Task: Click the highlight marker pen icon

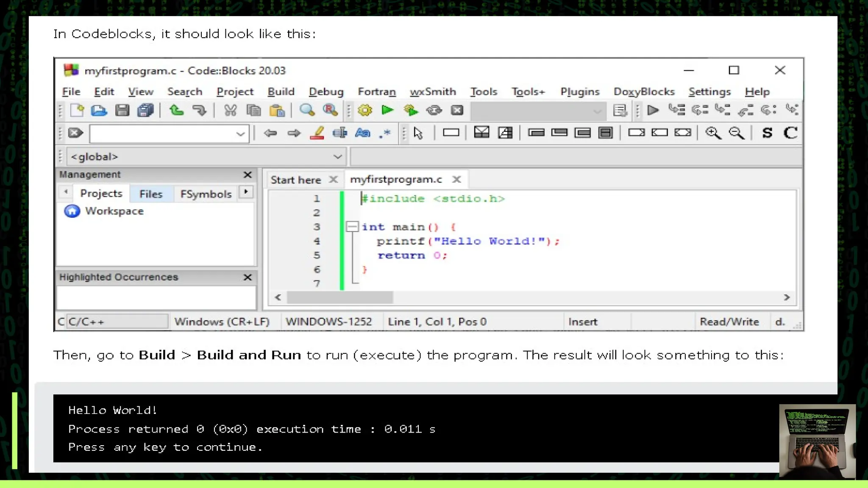Action: pos(317,133)
